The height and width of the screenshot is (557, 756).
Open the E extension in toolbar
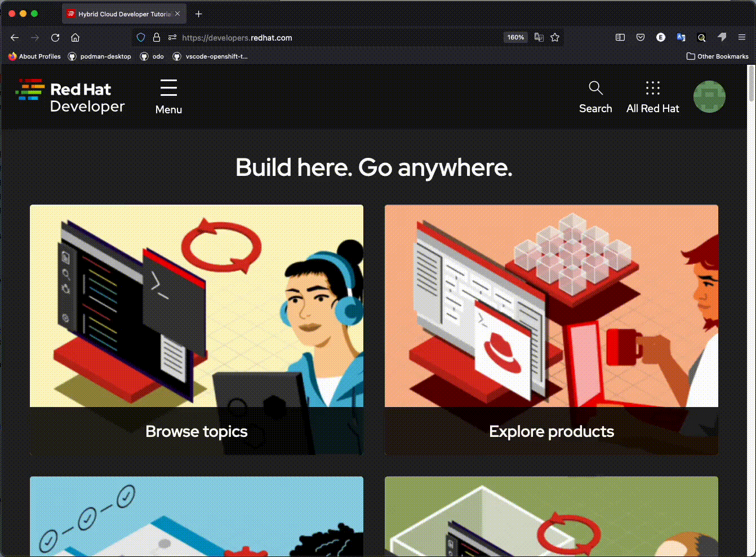coord(661,38)
